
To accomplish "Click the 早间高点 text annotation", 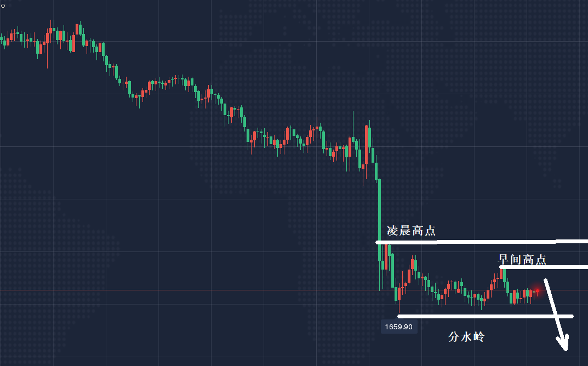I will (x=522, y=259).
